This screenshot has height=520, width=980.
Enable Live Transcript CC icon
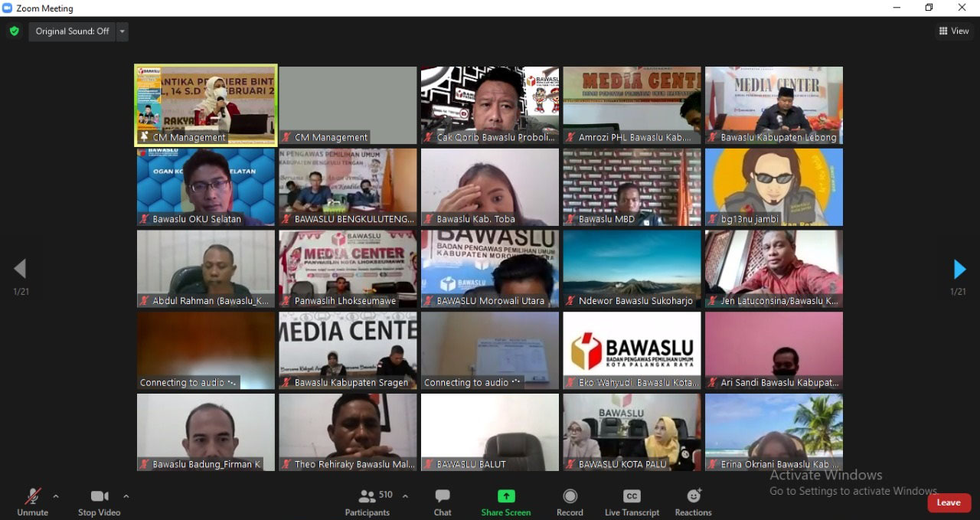click(x=632, y=496)
